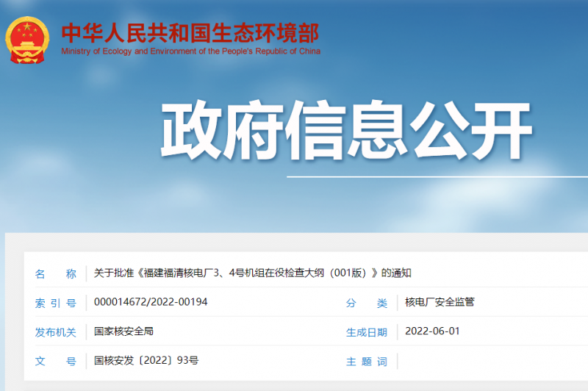
Task: Select the 文号 field label
Action: pyautogui.click(x=56, y=362)
